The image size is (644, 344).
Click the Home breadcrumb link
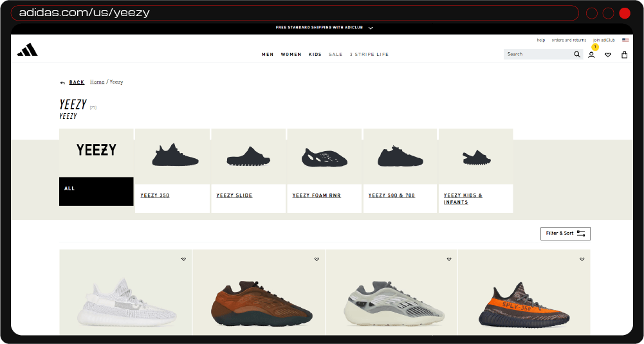tap(97, 82)
